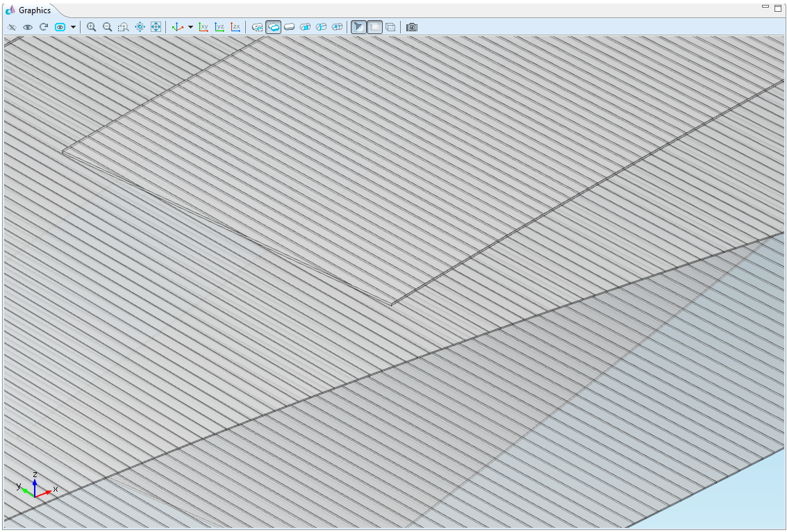
Task: Toggle the scene light button
Action: tap(358, 27)
